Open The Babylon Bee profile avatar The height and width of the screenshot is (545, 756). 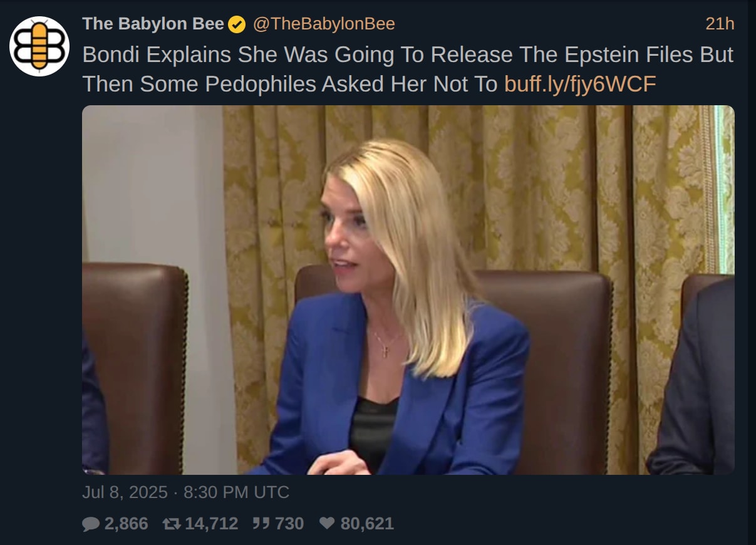(39, 46)
